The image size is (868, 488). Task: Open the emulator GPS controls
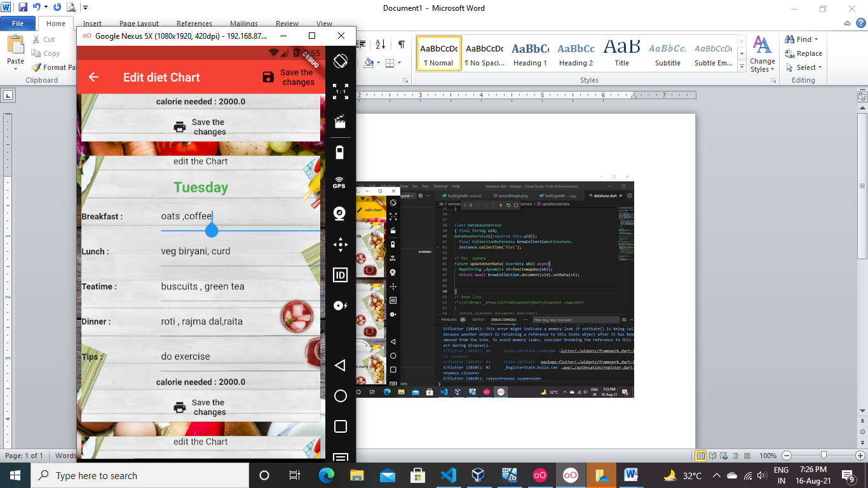click(x=340, y=184)
